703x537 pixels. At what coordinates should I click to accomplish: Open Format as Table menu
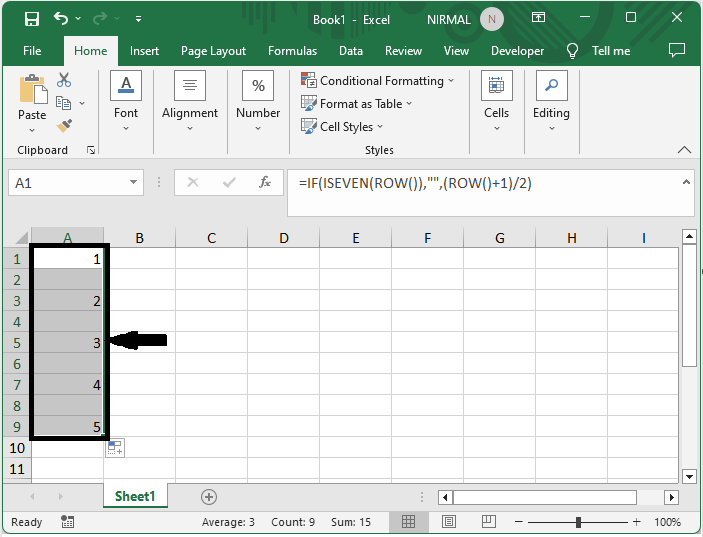coord(356,104)
